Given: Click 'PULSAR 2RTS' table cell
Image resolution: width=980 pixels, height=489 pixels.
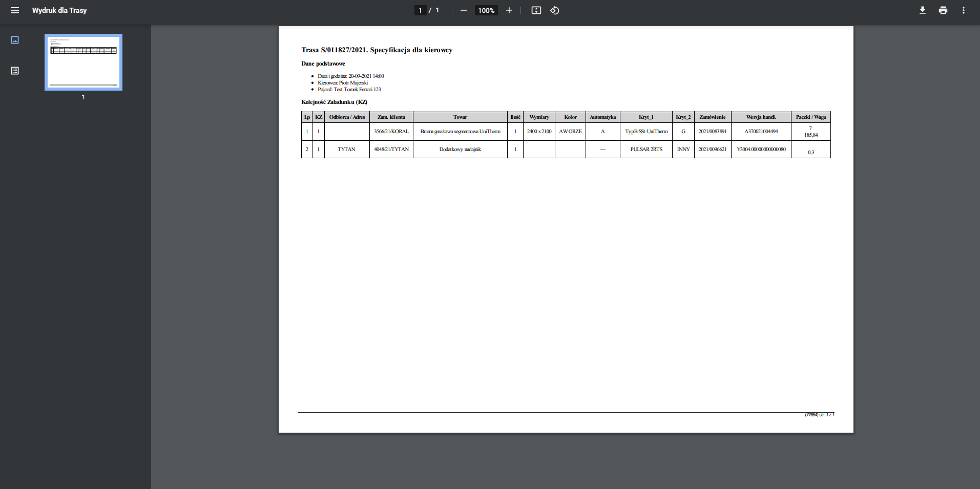Looking at the screenshot, I should (x=646, y=150).
